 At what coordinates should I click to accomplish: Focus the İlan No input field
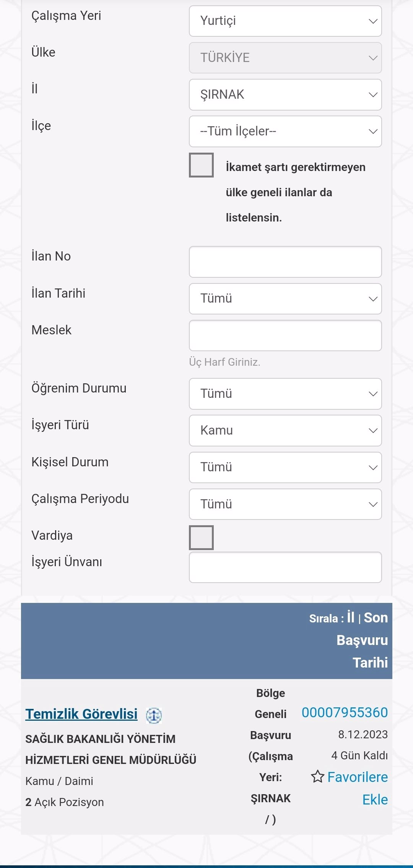pyautogui.click(x=285, y=262)
